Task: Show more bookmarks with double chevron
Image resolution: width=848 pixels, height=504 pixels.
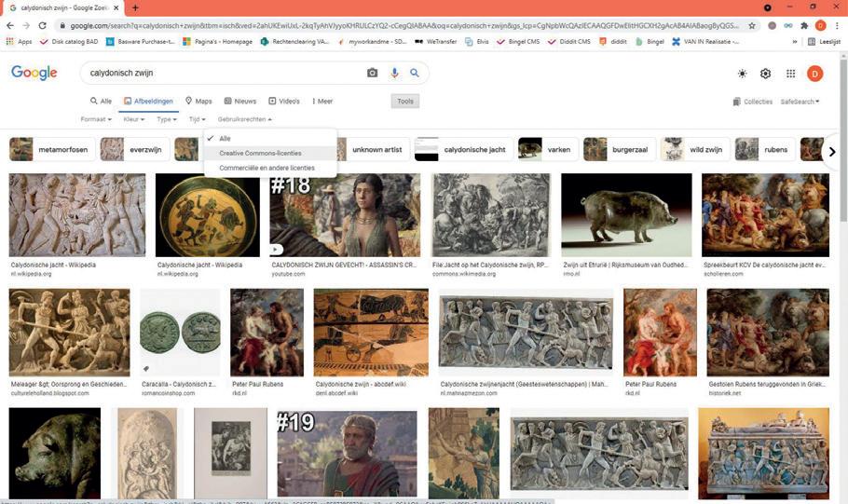Action: click(795, 42)
